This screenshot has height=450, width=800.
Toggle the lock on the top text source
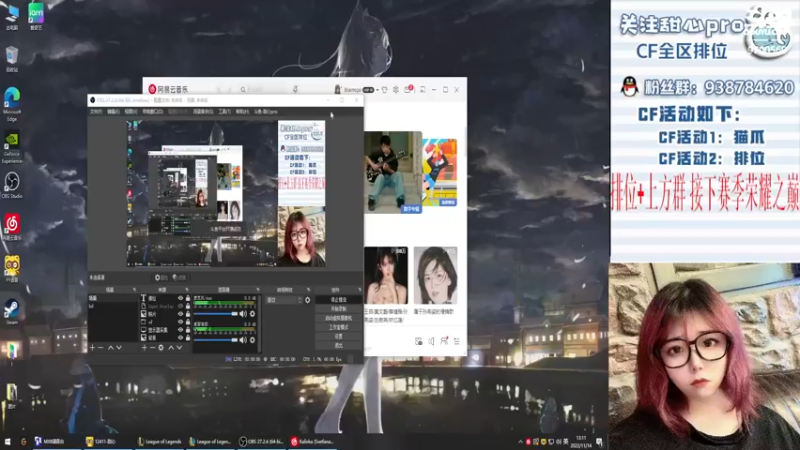(x=188, y=298)
